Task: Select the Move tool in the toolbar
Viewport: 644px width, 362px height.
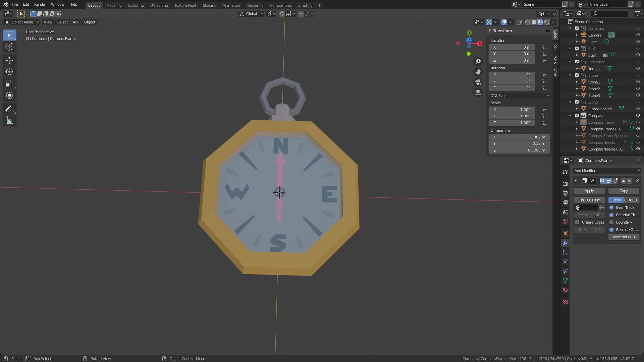Action: click(x=9, y=60)
